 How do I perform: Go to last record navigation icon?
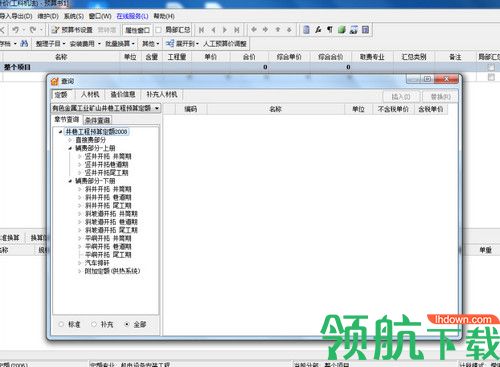(237, 30)
